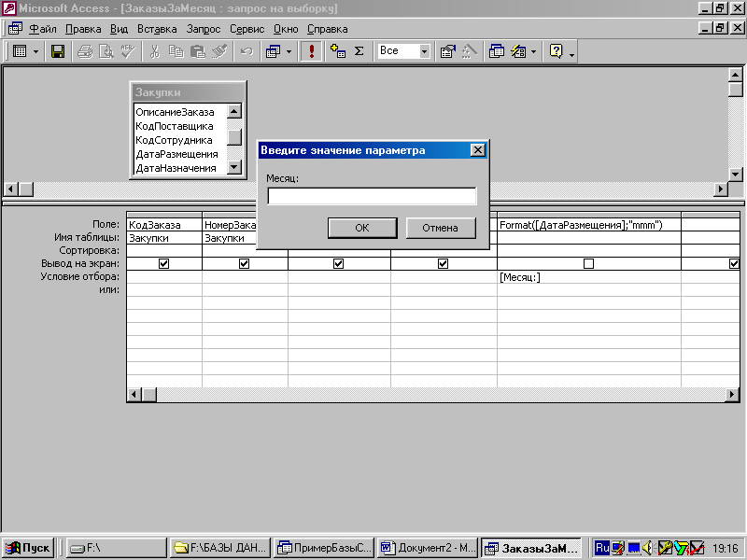The height and width of the screenshot is (560, 747).
Task: Open the Properties toolbar icon
Action: (447, 51)
